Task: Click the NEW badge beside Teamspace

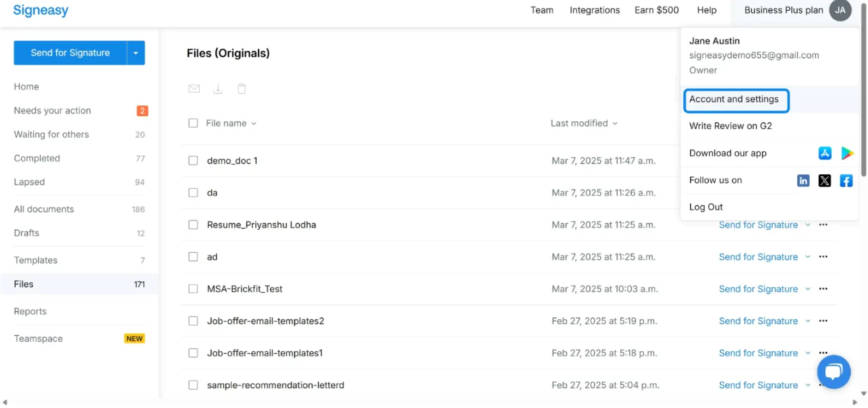Action: (x=134, y=338)
